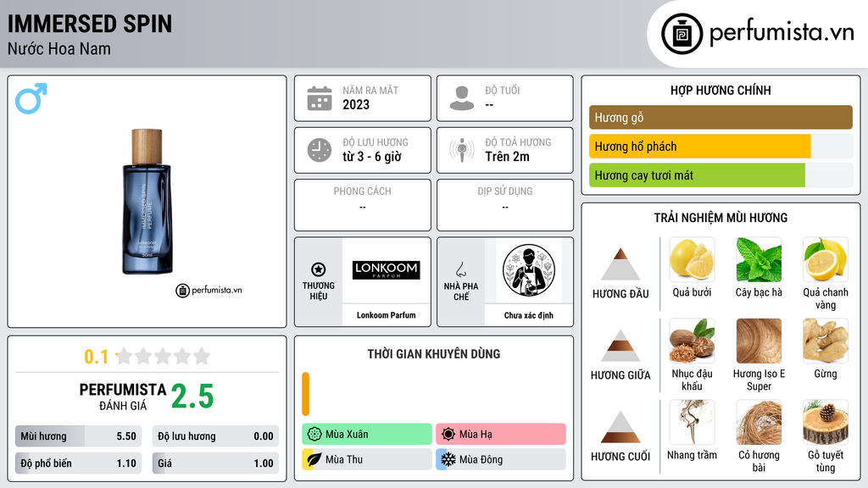Click the Immersed Spin bottle image
The height and width of the screenshot is (488, 868).
pos(147,202)
